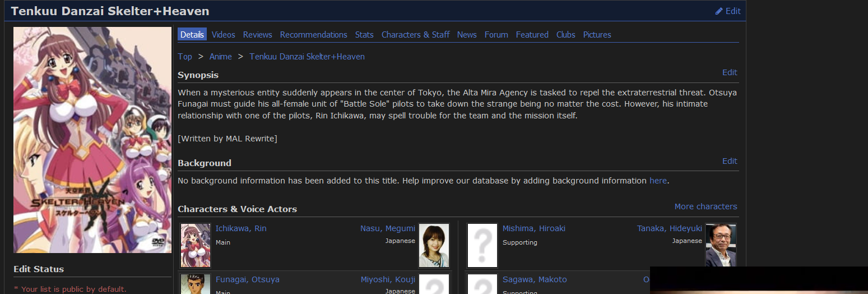
Task: Open More characters link
Action: tap(706, 206)
